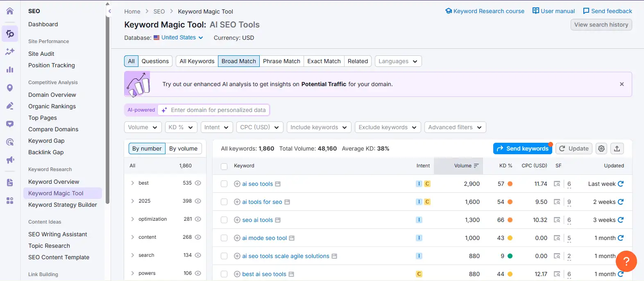Open table settings gear icon
The width and height of the screenshot is (644, 281).
click(x=601, y=148)
